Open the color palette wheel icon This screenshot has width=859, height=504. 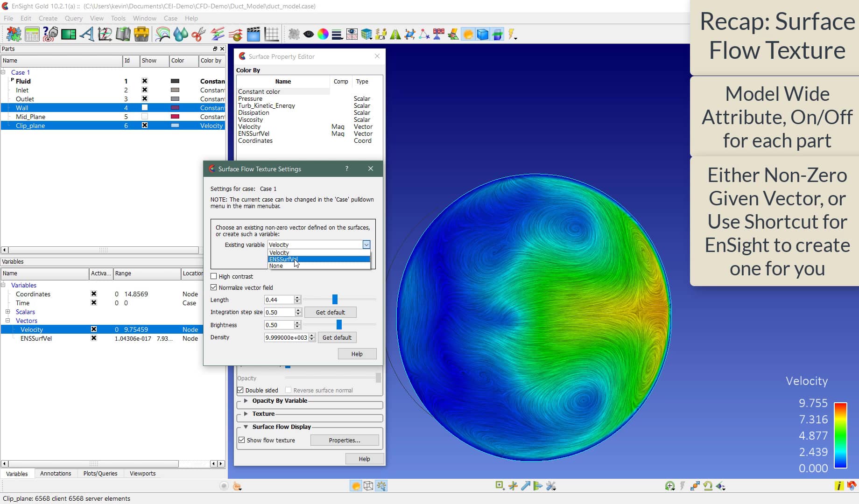(x=323, y=34)
